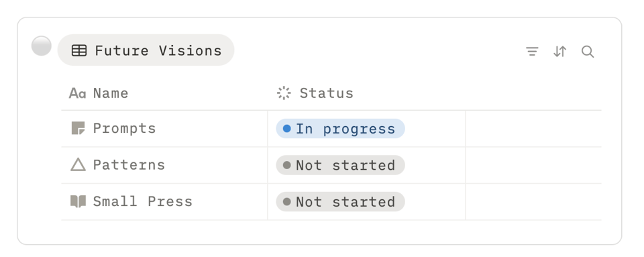Click the open book icon for Small Press
The width and height of the screenshot is (644, 257).
coord(78,201)
